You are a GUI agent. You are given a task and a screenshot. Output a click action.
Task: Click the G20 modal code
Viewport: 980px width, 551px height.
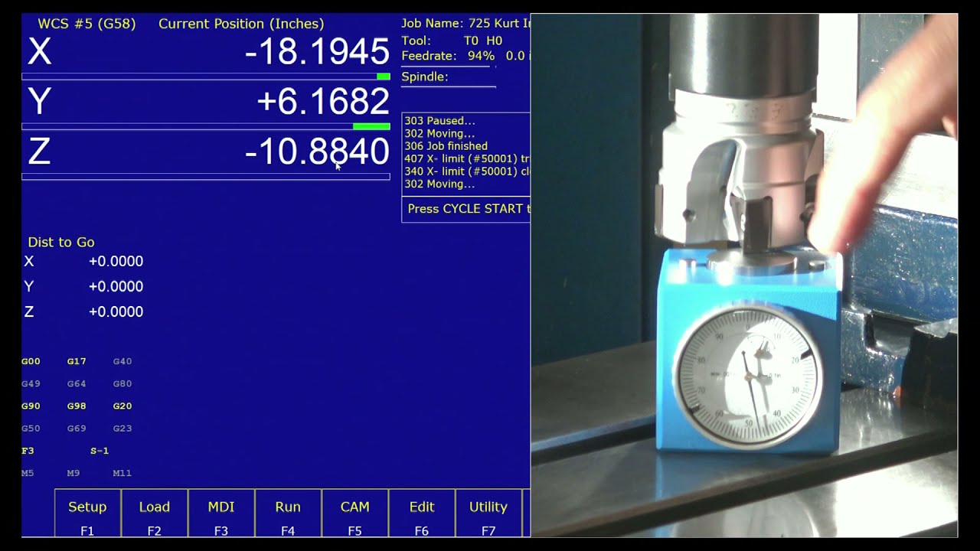coord(122,406)
